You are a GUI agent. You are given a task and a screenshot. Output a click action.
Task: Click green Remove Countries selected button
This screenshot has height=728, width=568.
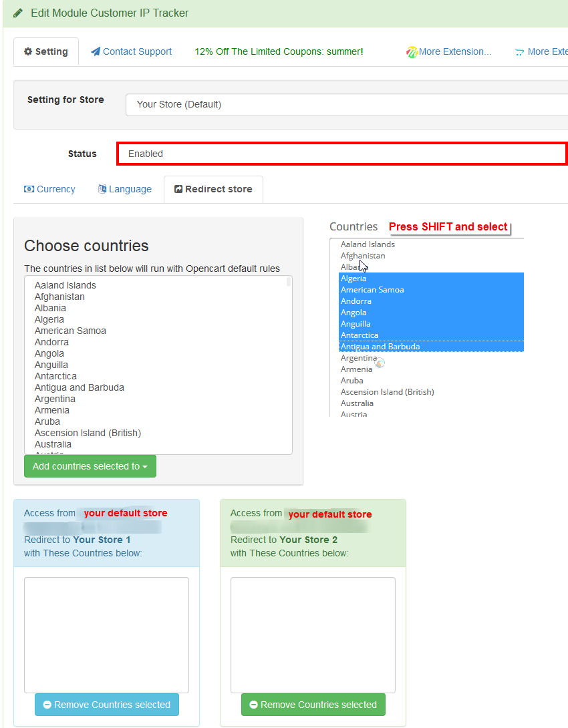click(313, 705)
